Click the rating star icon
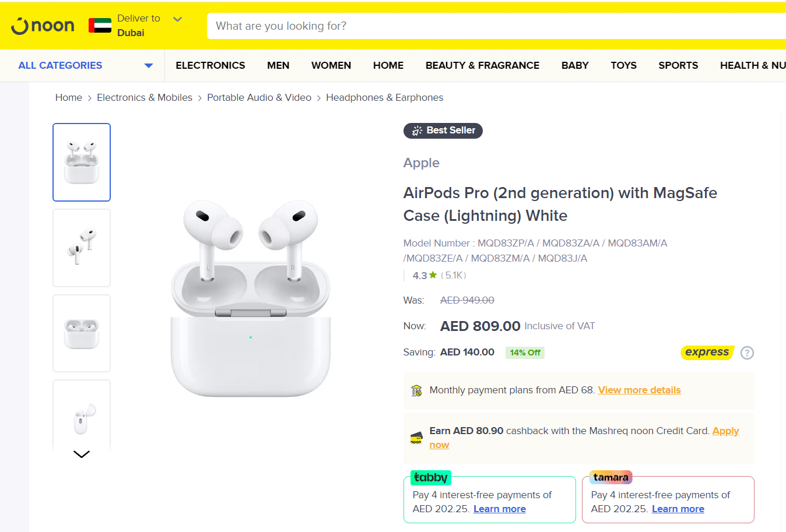This screenshot has width=786, height=532. (433, 275)
